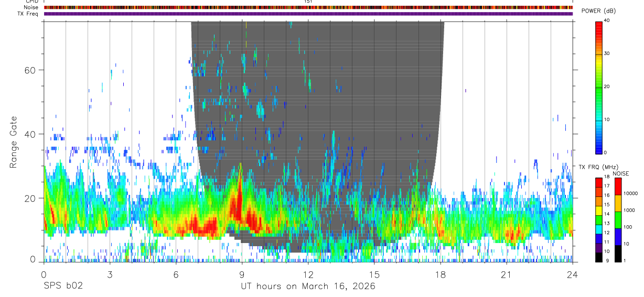Image resolution: width=644 pixels, height=297 pixels.
Task: Click the '6' hour tick on the time axis
Action: (176, 274)
